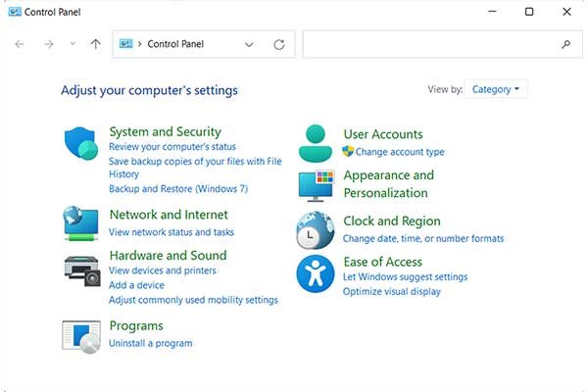Open Adjust commonly used mobility settings
The height and width of the screenshot is (392, 588).
click(x=193, y=300)
